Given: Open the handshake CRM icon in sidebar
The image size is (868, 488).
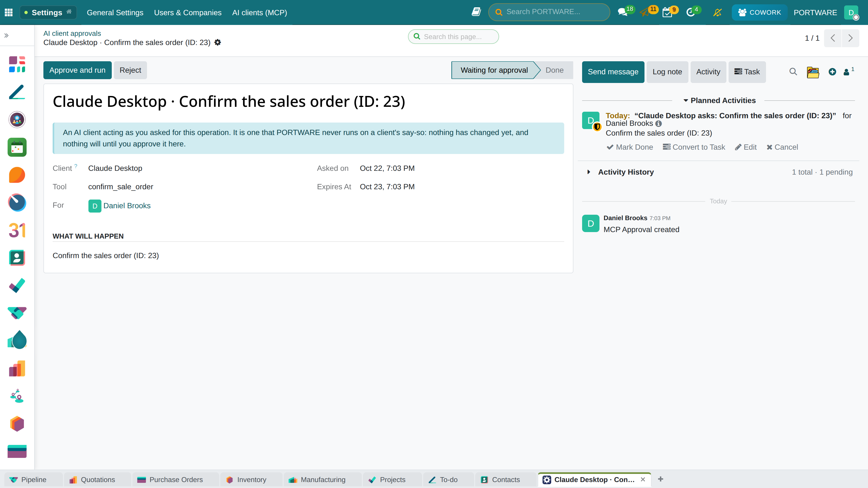Looking at the screenshot, I should tap(17, 313).
